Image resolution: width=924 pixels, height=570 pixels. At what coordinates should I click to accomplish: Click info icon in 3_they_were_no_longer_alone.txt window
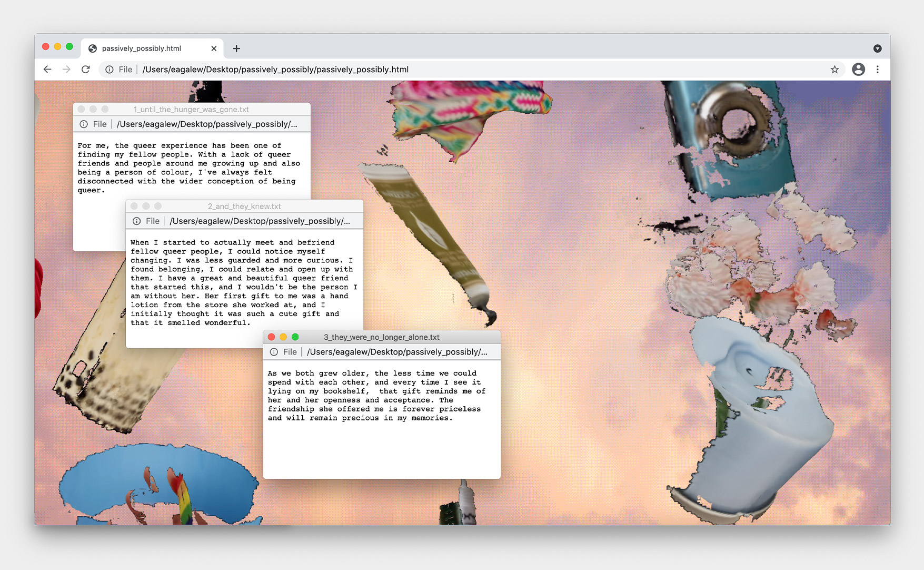[274, 352]
